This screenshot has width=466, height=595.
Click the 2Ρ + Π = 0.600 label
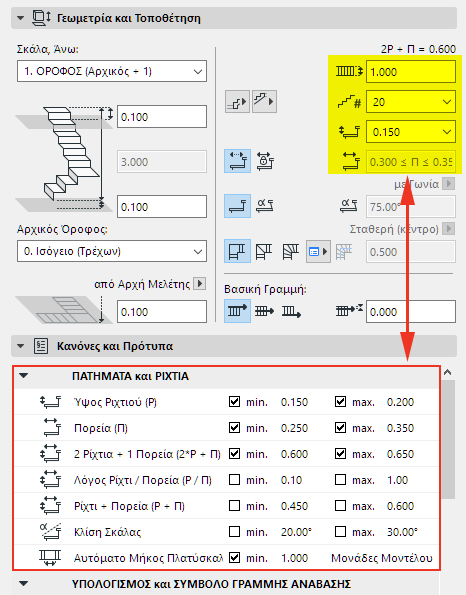[418, 49]
